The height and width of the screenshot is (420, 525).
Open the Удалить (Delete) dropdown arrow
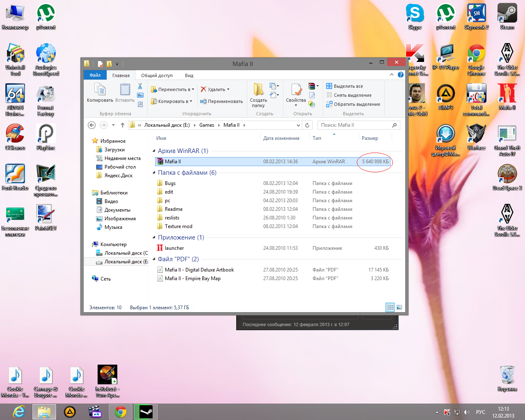[228, 89]
